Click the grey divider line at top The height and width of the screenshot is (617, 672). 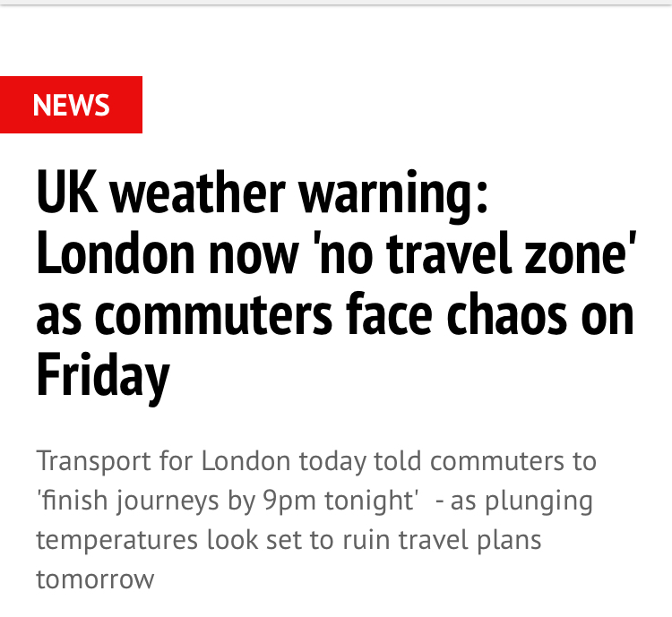point(336,4)
